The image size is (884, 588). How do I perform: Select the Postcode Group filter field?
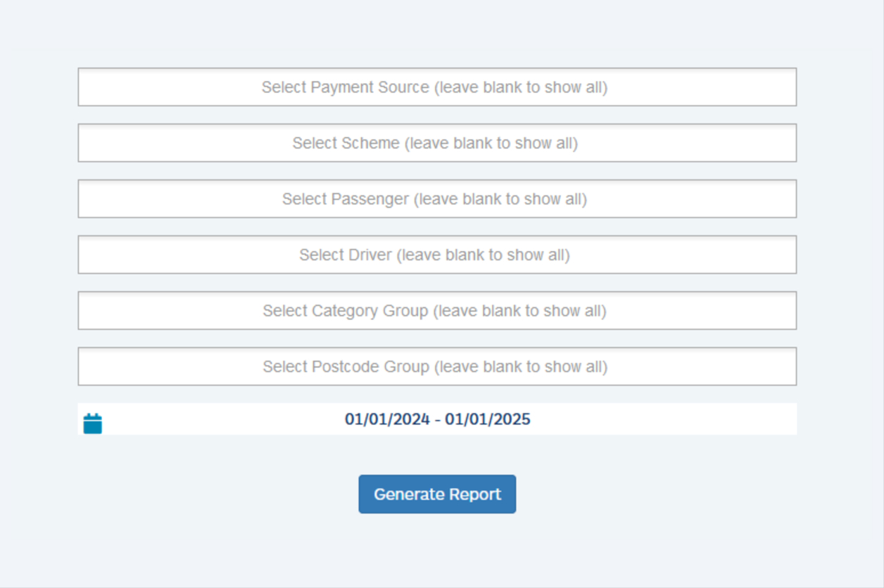coord(436,366)
